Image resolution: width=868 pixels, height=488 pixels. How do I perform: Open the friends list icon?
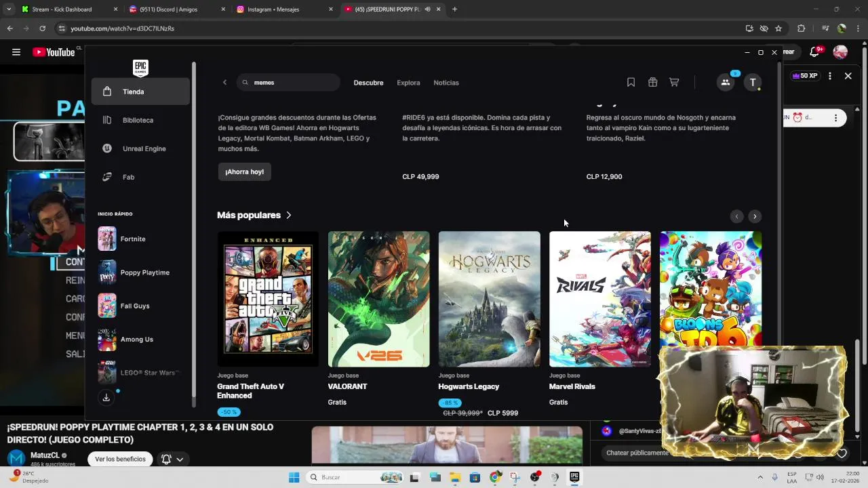(x=725, y=82)
